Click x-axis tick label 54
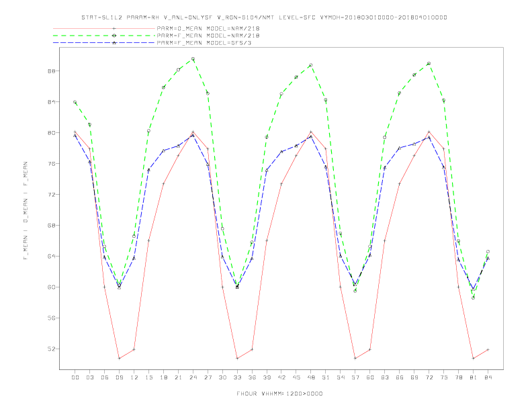 pos(341,377)
